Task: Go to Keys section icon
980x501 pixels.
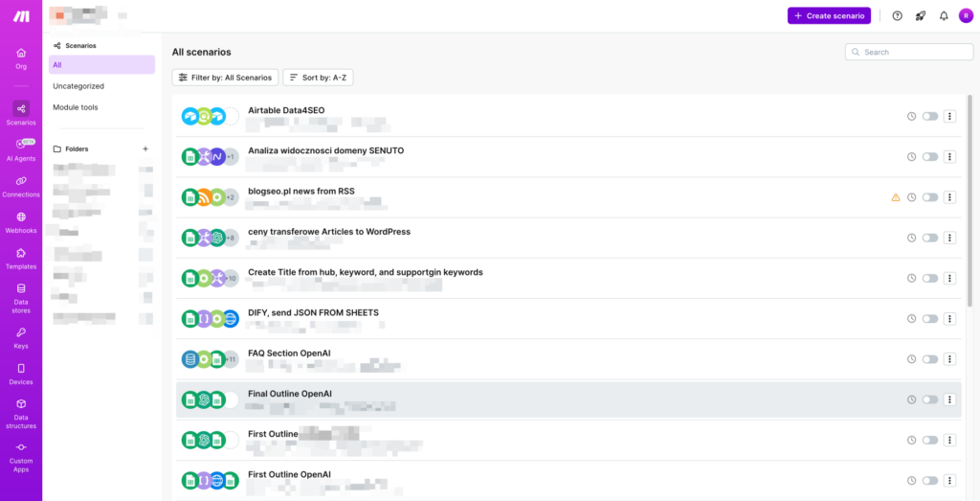Action: 21,337
